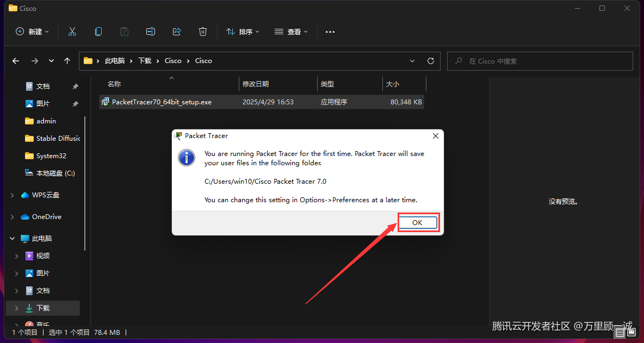Click the Copy icon in toolbar

point(98,32)
